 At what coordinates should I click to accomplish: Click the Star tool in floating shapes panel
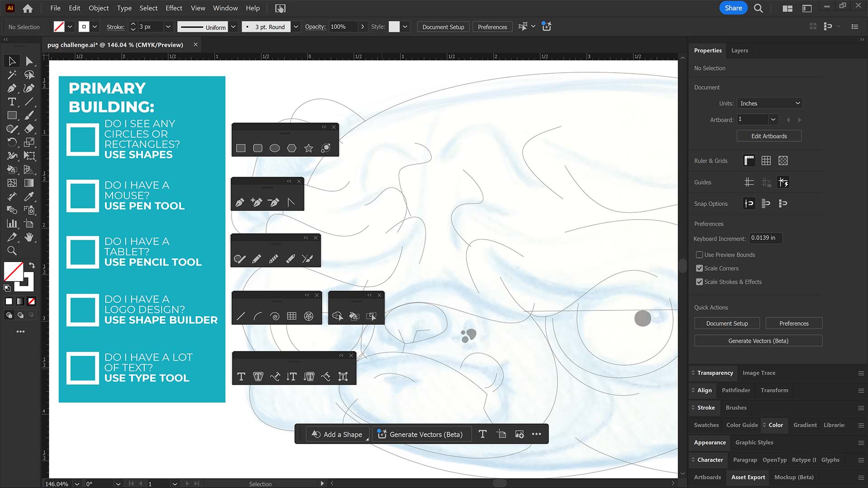(x=309, y=148)
